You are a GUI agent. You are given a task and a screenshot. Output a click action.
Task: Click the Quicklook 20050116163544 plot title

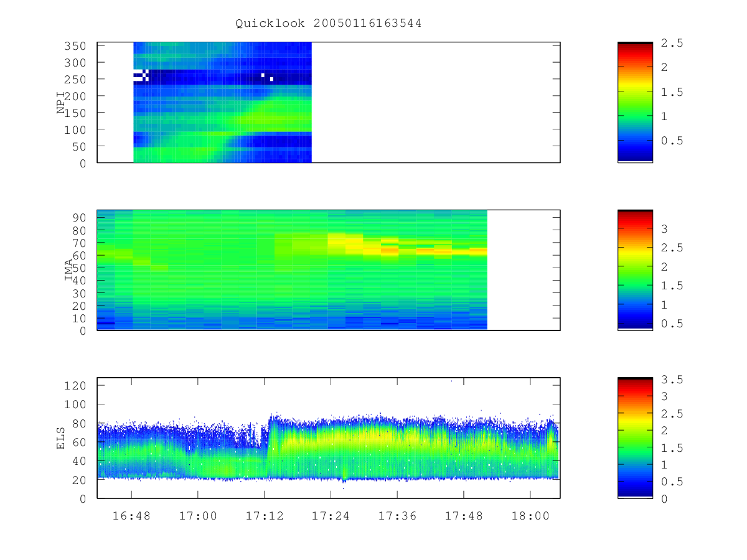(x=328, y=24)
